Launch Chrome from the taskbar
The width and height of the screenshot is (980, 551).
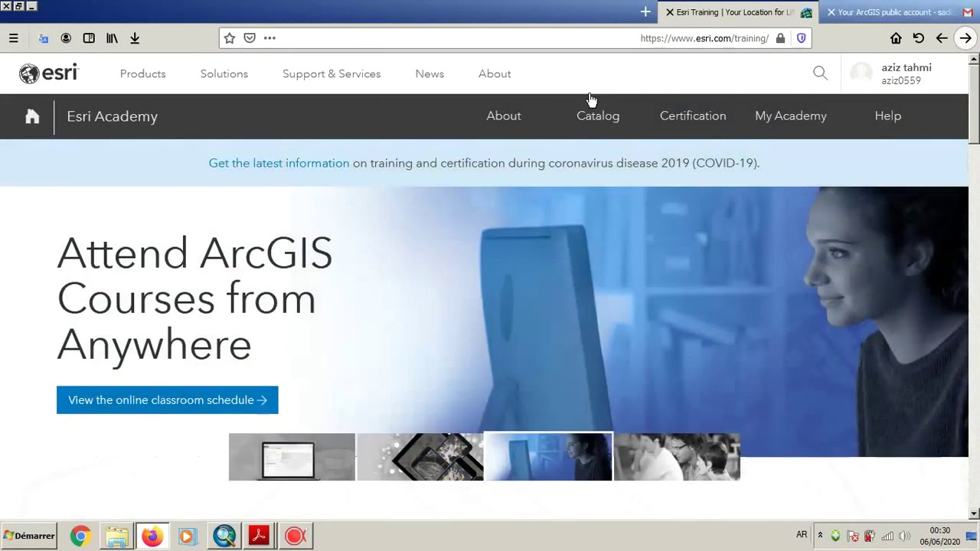[80, 536]
